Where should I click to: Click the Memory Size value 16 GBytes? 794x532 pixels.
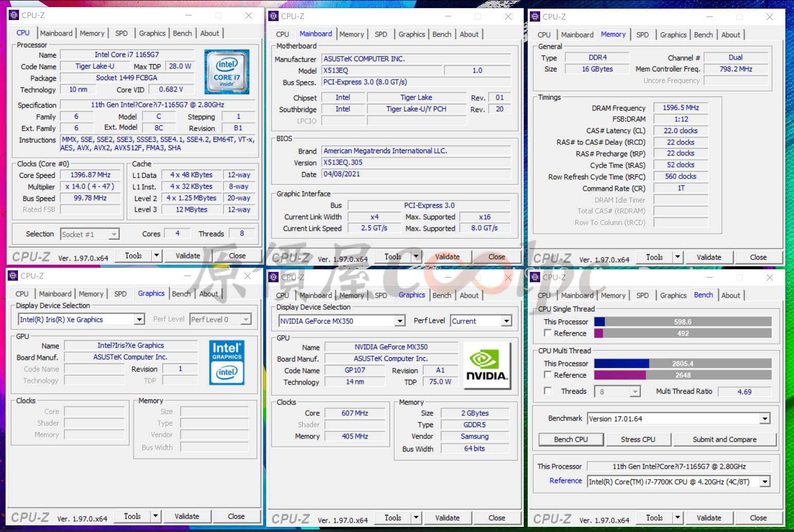[597, 69]
